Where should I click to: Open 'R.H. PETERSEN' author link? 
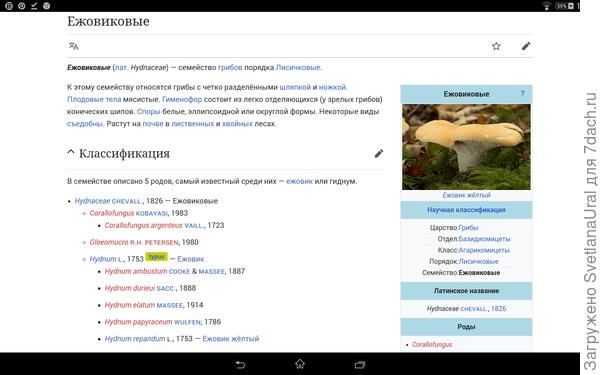pyautogui.click(x=154, y=243)
